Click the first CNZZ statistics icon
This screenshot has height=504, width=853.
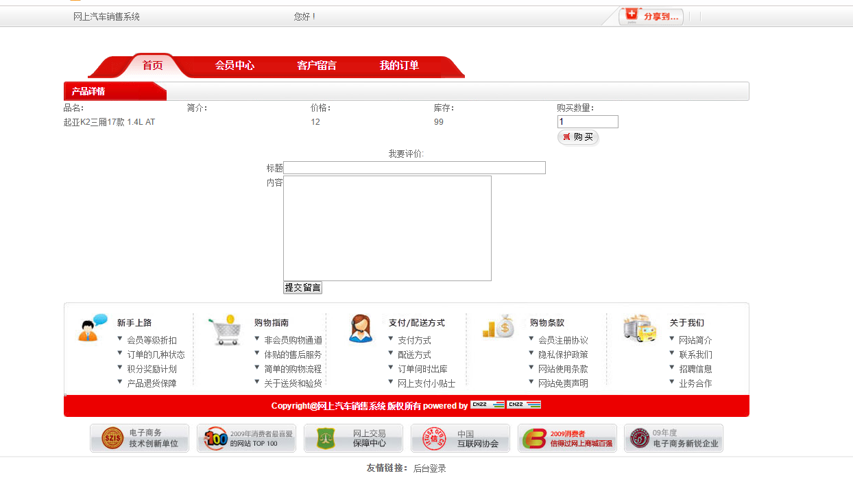point(488,405)
